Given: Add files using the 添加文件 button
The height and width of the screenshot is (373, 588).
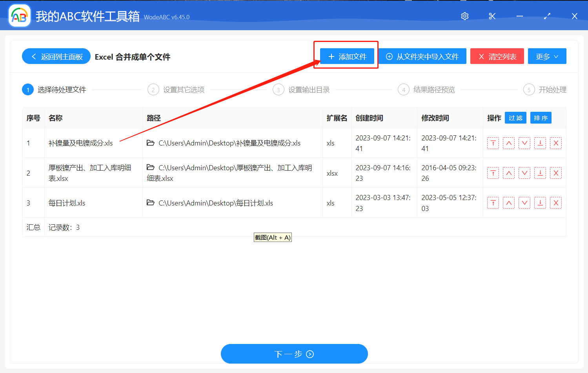Looking at the screenshot, I should 346,56.
